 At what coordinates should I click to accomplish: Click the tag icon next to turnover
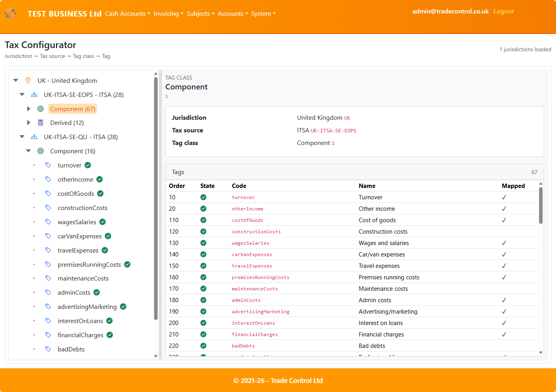pos(48,165)
